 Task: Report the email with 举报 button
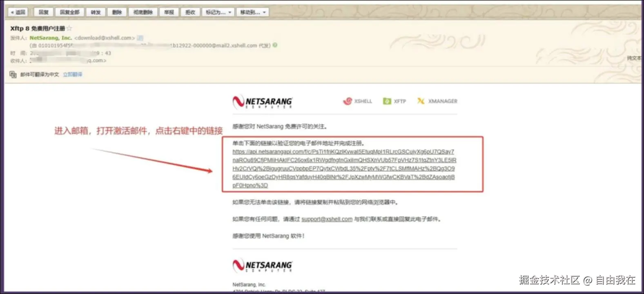(x=169, y=12)
